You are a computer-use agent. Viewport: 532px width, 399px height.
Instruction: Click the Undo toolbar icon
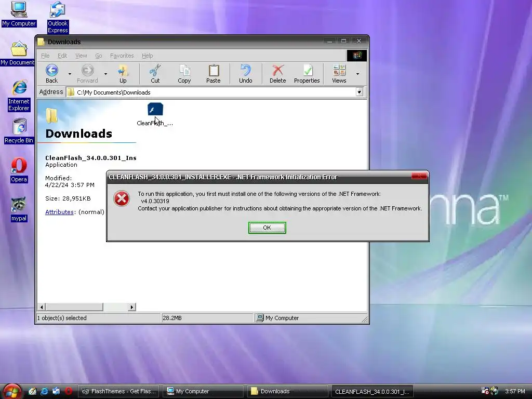point(245,74)
